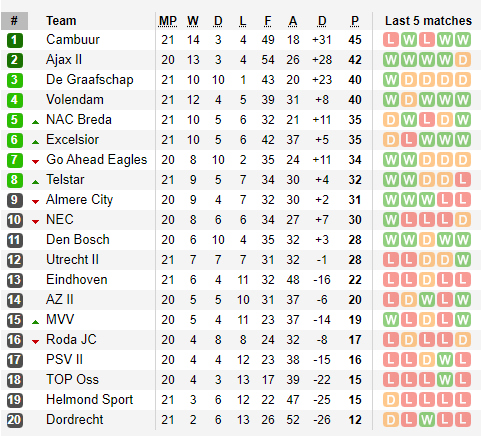Click Dordrecht's green W result badge
Screen dimensions: 481x436
427,420
